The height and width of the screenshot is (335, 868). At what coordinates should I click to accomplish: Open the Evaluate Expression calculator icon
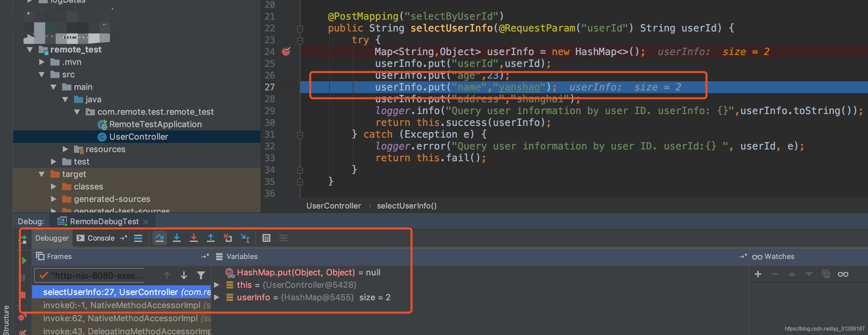[x=266, y=238]
